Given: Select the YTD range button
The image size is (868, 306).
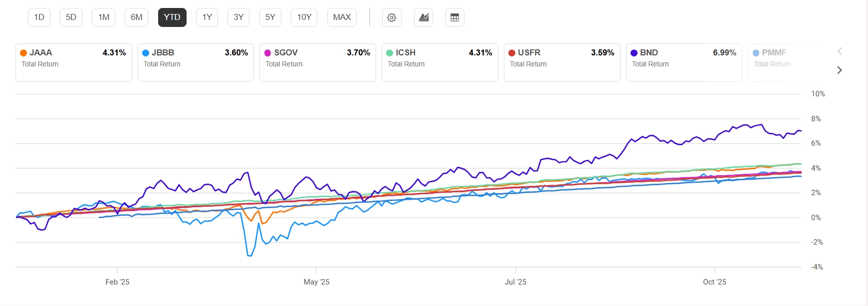Looking at the screenshot, I should click(x=172, y=17).
